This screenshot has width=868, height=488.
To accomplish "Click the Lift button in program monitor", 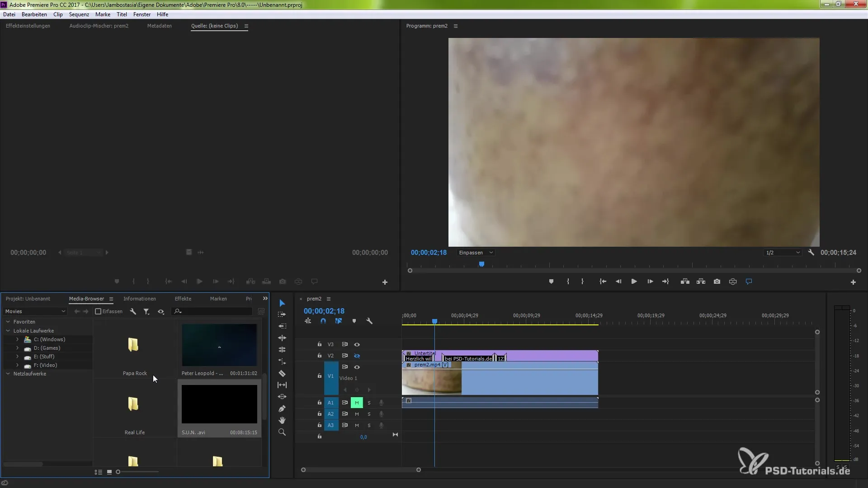I will (685, 282).
